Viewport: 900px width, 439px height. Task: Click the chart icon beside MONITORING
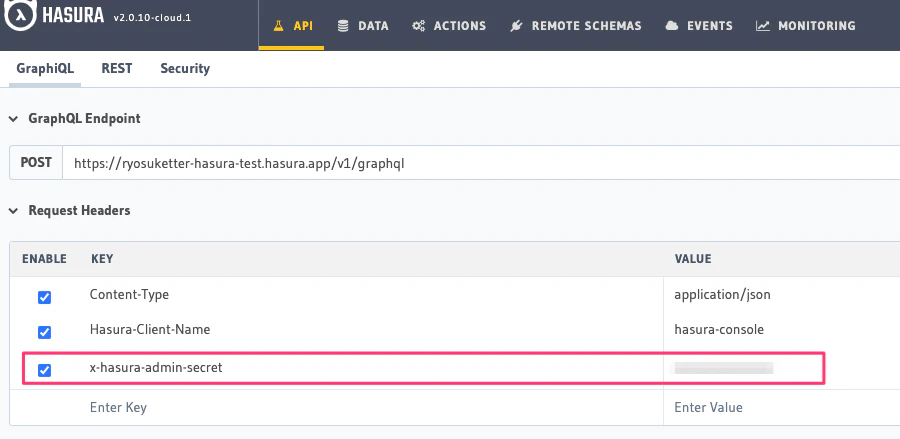click(763, 26)
